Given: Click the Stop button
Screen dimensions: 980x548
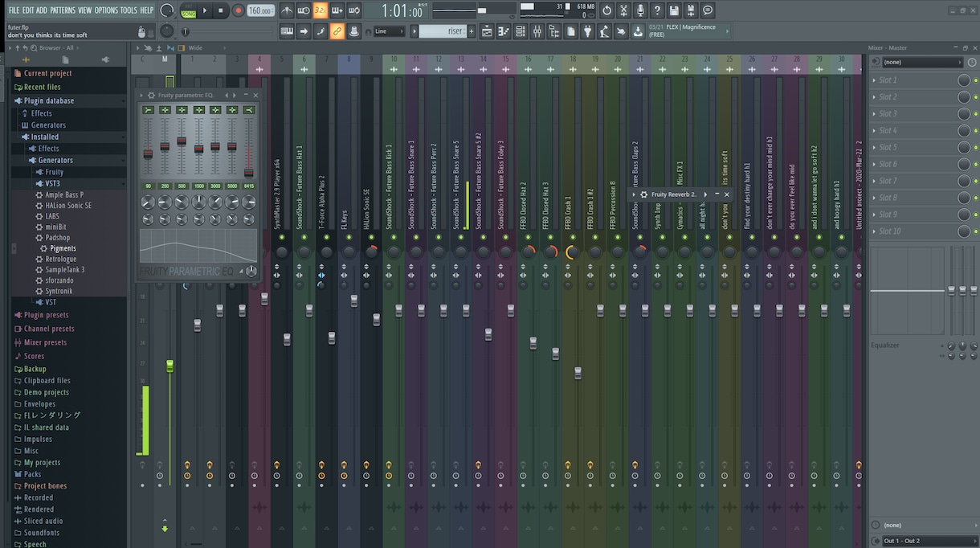Looking at the screenshot, I should click(x=221, y=10).
